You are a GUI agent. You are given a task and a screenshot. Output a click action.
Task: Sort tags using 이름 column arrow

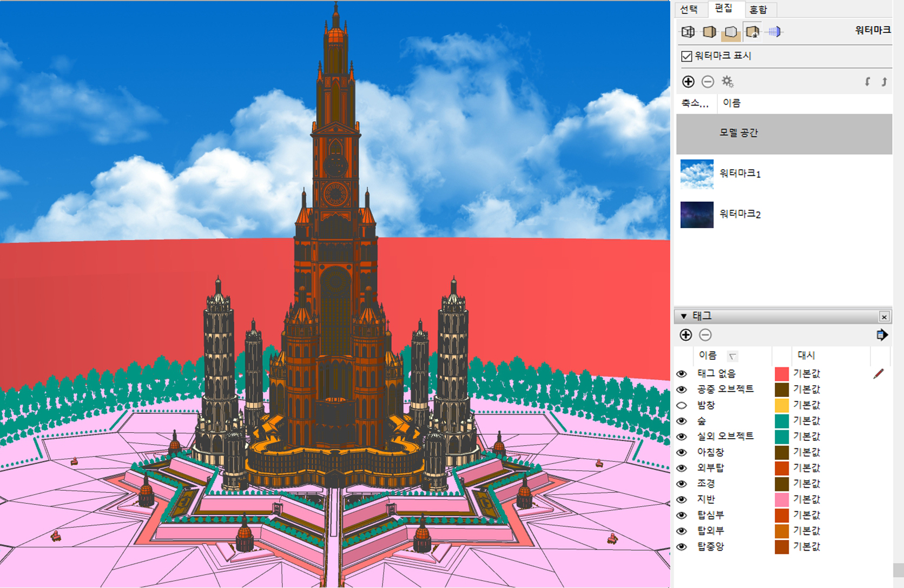pos(732,356)
